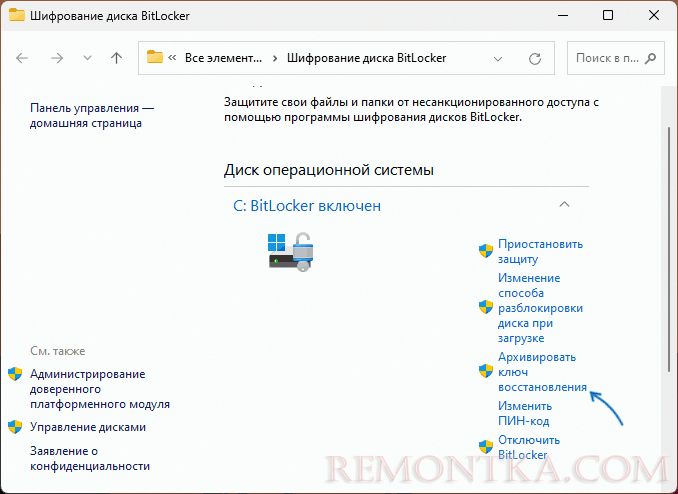Click the BitLocker drive with padlock icon

(291, 252)
